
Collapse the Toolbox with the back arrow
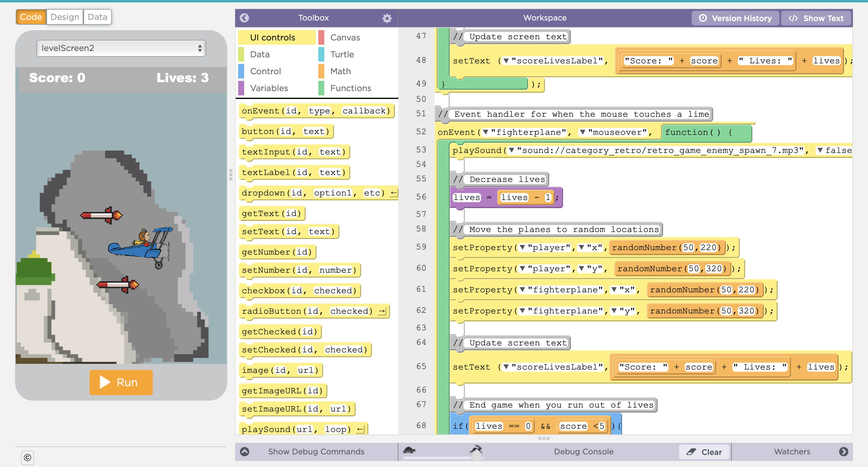point(244,18)
